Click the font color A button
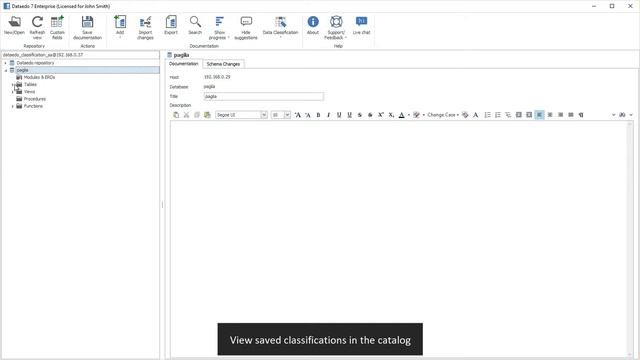Viewport: 640px width, 360px height. click(402, 115)
